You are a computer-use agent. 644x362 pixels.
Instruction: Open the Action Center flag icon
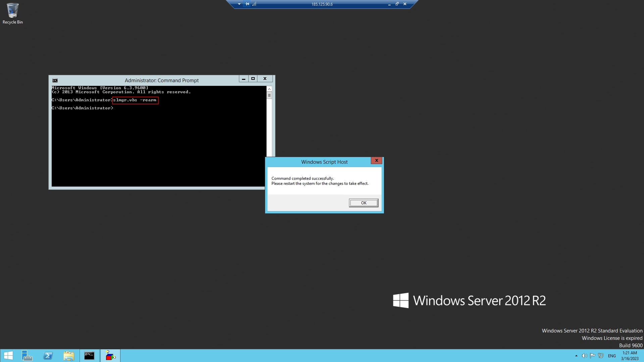click(x=593, y=356)
